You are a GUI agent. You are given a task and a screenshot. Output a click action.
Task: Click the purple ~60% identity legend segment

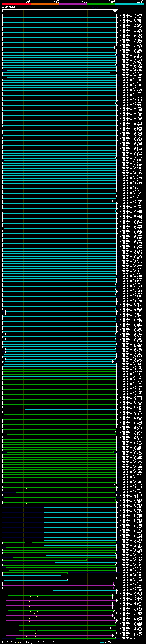pos(73,4)
